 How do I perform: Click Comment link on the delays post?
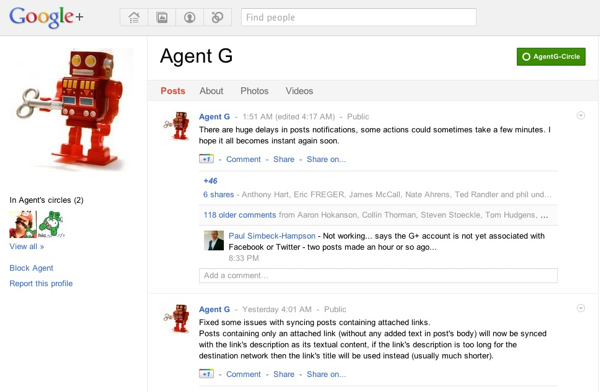(243, 159)
